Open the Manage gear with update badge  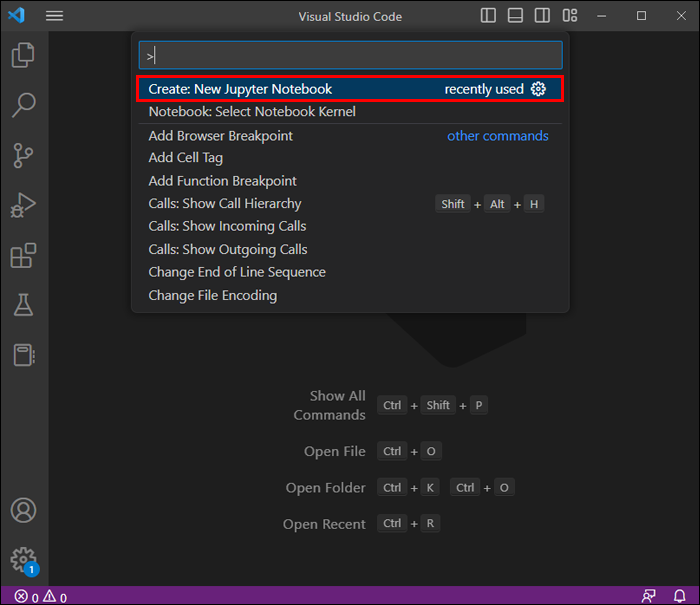24,561
